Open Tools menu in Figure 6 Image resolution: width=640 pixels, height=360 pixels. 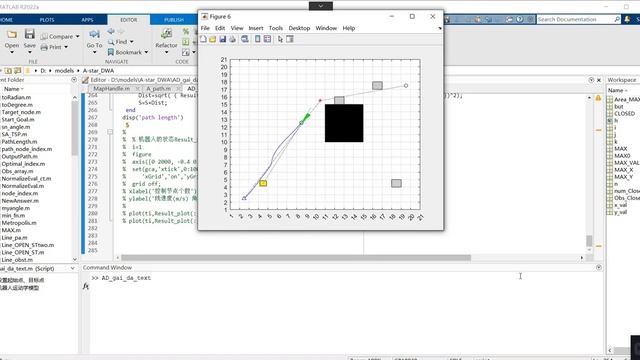[276, 28]
